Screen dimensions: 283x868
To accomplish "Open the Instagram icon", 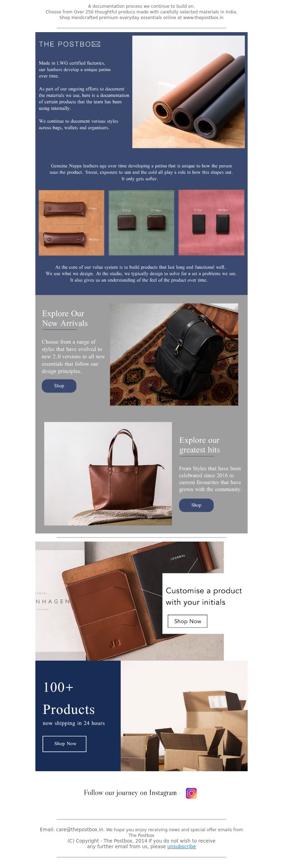I will pyautogui.click(x=191, y=793).
